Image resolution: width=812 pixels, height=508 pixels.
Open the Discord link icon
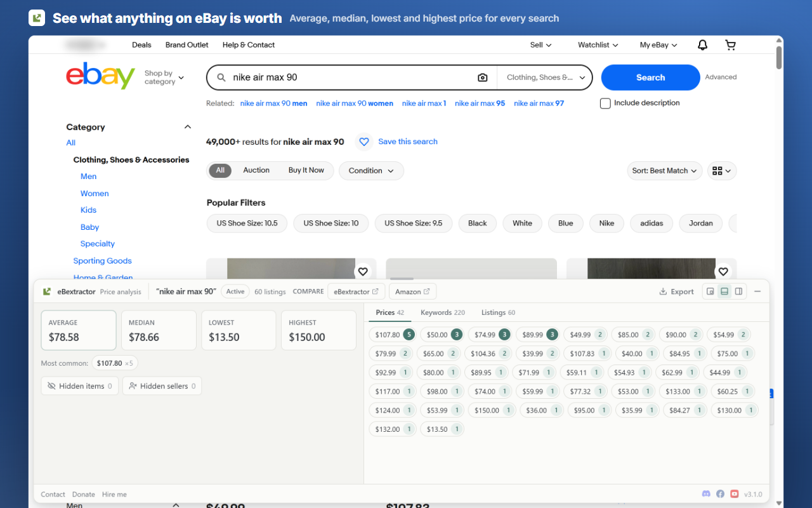coord(706,494)
